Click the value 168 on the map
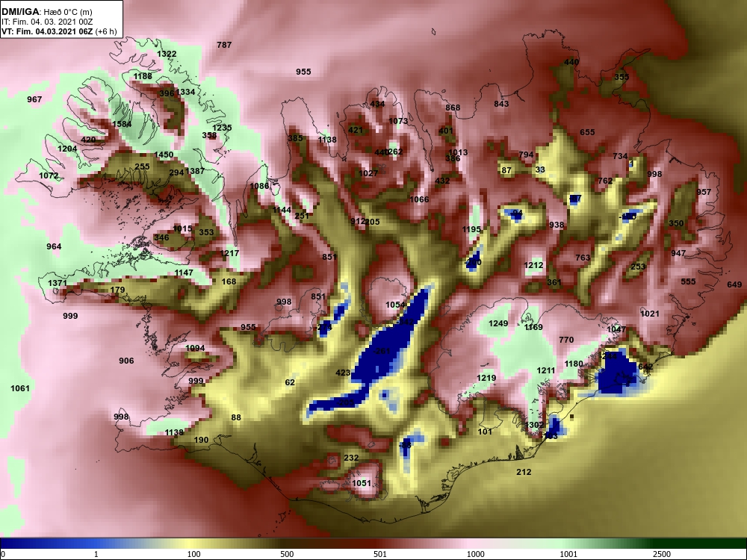 [x=229, y=281]
